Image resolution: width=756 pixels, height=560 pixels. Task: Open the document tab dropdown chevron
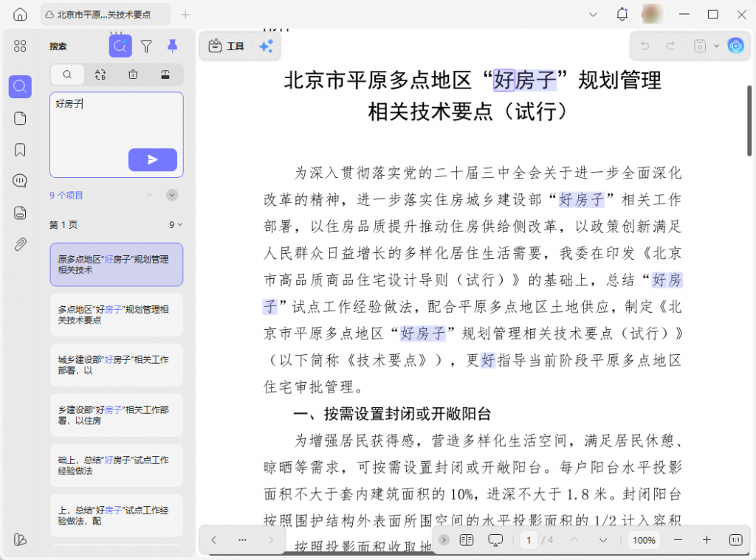click(x=593, y=14)
